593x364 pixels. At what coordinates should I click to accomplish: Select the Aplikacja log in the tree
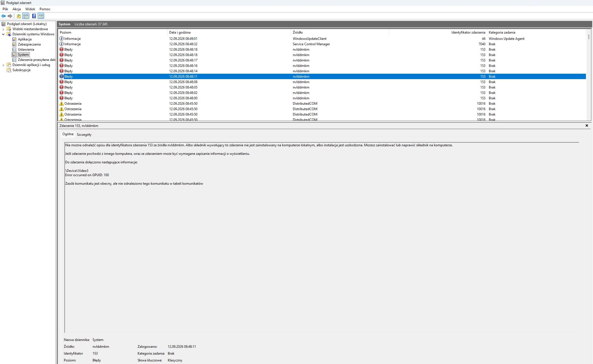25,39
